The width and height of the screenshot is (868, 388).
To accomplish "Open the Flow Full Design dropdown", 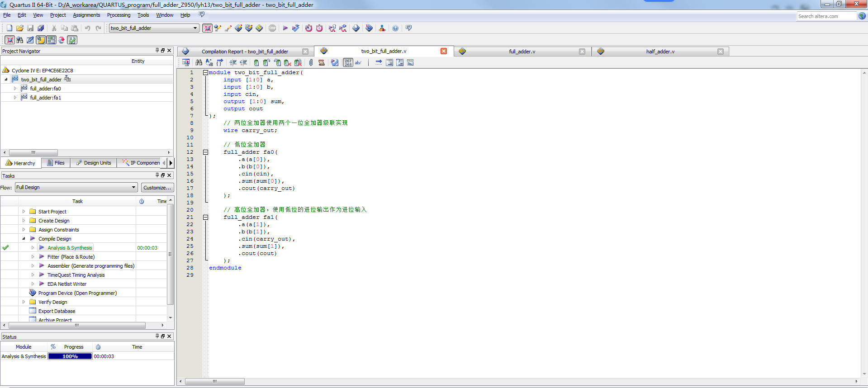I will pos(133,187).
